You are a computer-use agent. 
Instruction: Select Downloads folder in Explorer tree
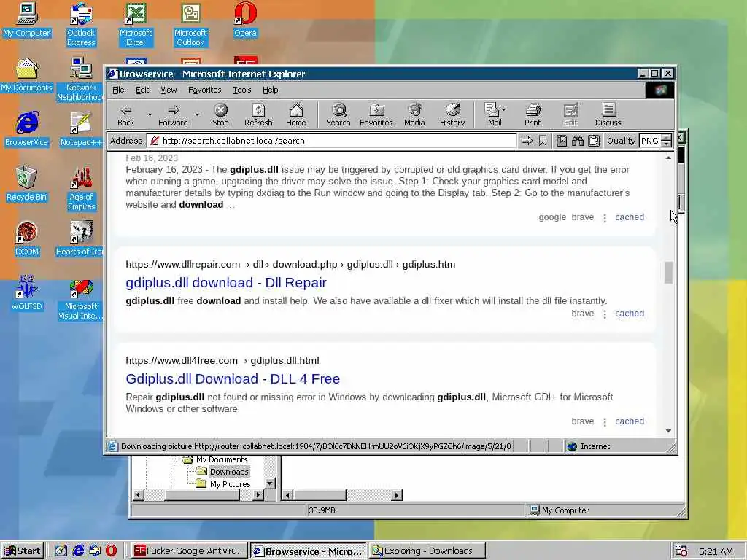tap(229, 472)
